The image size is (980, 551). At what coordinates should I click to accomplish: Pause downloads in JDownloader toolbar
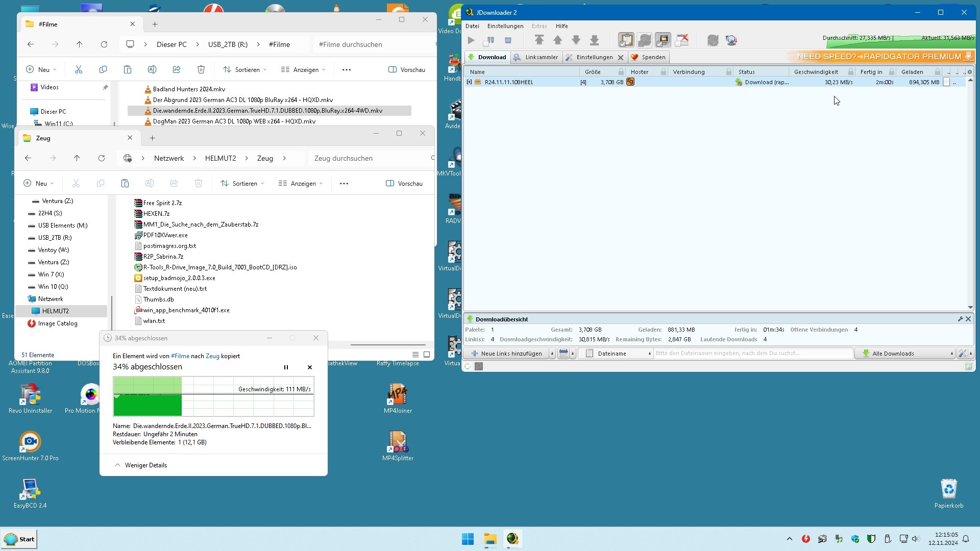(x=489, y=40)
